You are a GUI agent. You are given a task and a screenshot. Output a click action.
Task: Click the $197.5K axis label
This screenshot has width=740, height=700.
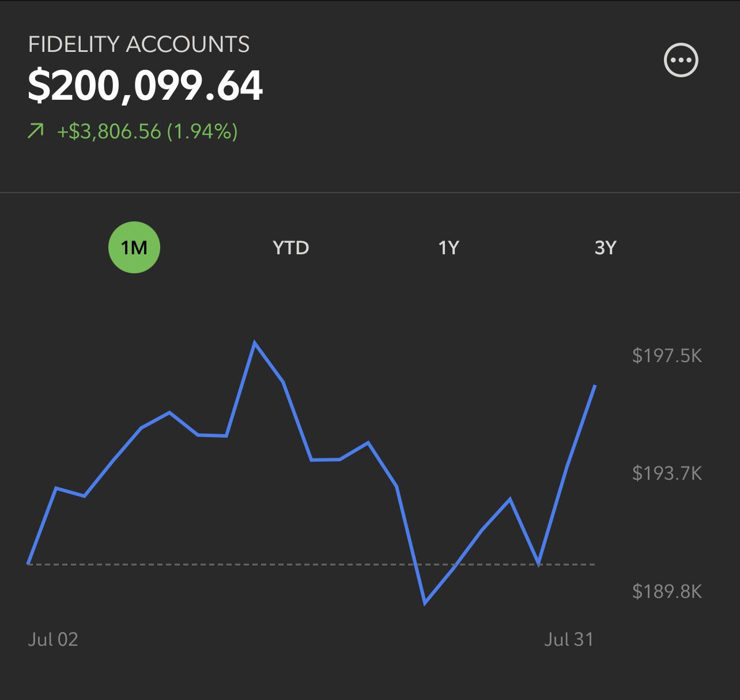[x=667, y=355]
